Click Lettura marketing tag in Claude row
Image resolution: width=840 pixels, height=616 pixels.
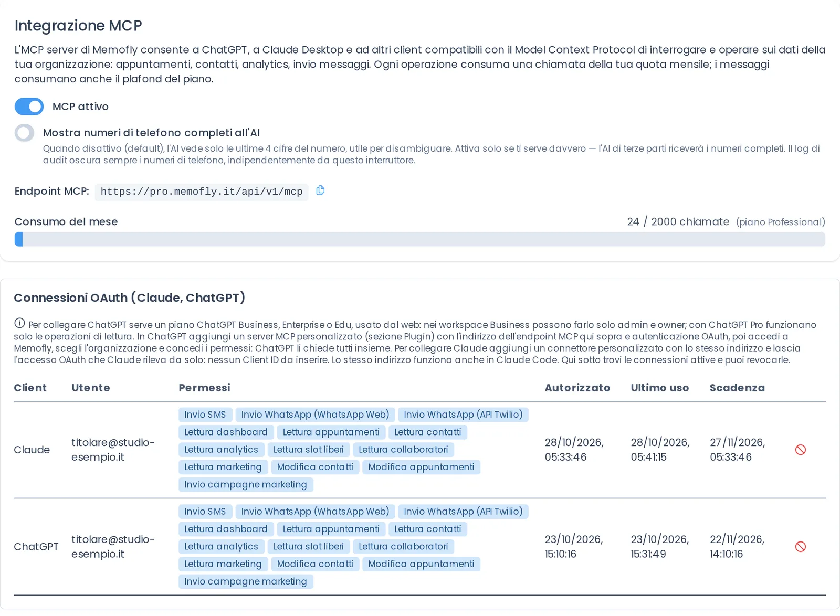pos(223,467)
